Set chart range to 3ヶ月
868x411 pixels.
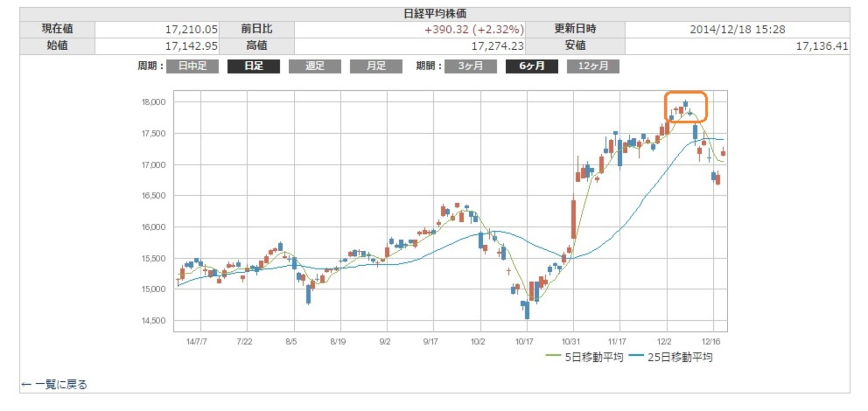(x=471, y=67)
